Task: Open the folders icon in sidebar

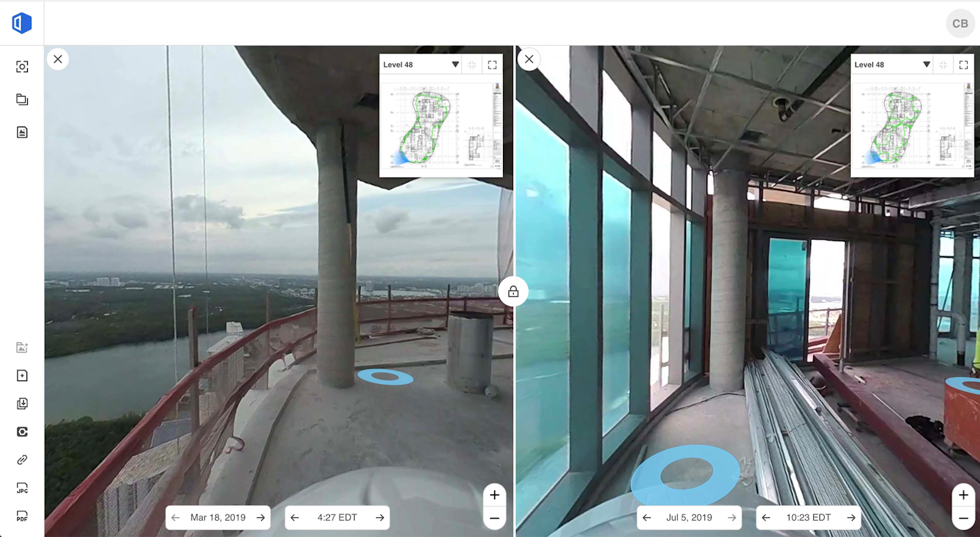Action: point(22,99)
